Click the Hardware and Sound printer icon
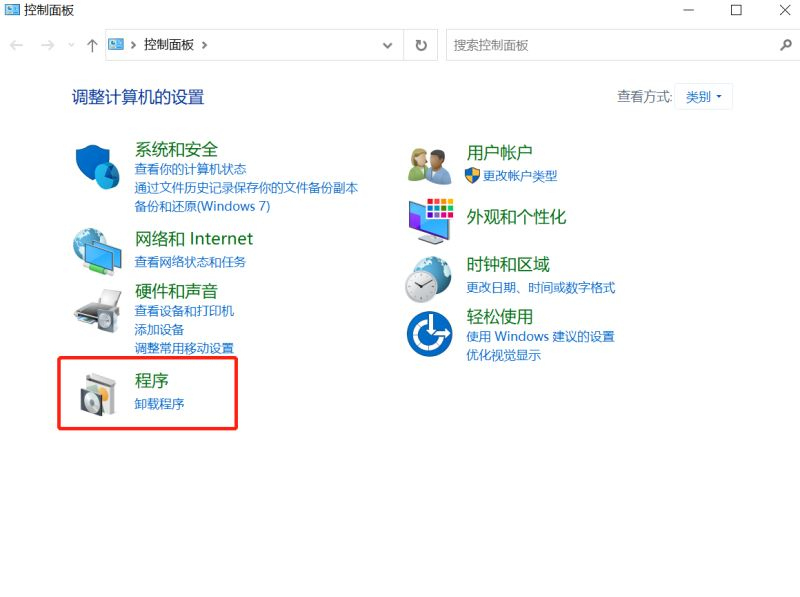The width and height of the screenshot is (800, 597). coord(97,310)
